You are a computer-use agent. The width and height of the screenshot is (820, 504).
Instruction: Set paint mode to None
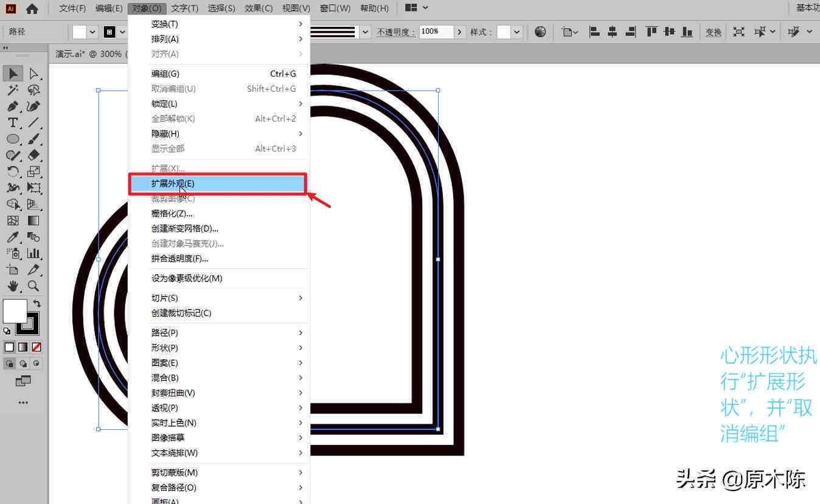(36, 347)
